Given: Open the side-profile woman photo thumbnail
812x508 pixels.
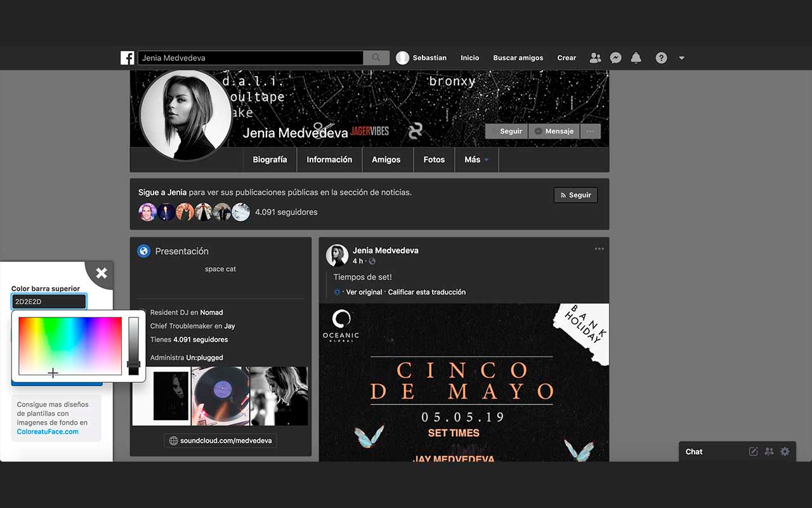Looking at the screenshot, I should [x=279, y=396].
